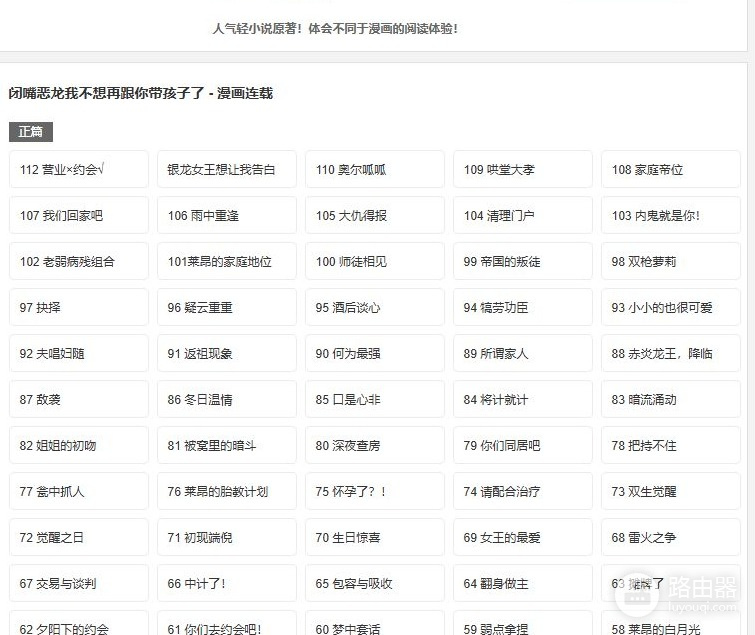Screen dimensions: 755x635
Task: Open chapter 银龙女王想让我告白
Action: tap(227, 169)
